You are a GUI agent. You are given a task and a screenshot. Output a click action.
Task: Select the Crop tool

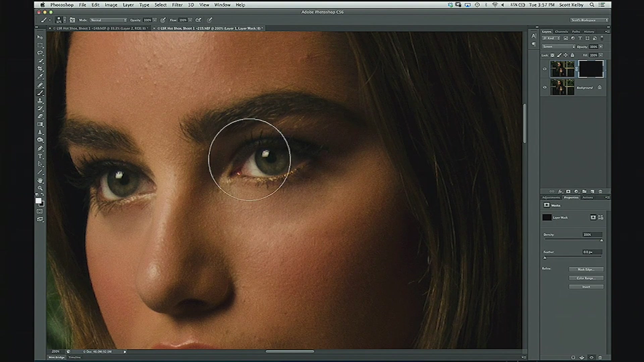coord(40,69)
